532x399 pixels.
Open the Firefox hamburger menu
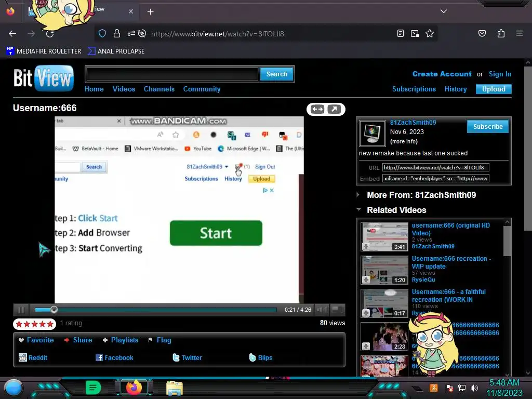pos(520,33)
